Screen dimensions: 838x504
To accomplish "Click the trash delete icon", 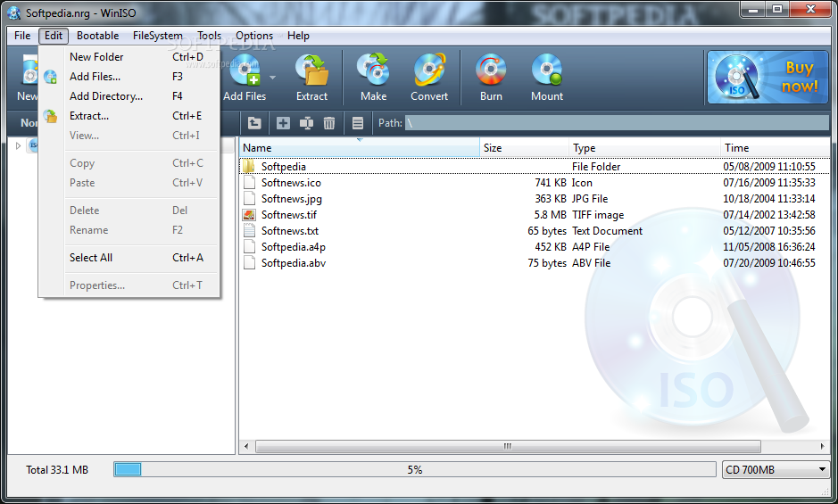I will tap(329, 123).
